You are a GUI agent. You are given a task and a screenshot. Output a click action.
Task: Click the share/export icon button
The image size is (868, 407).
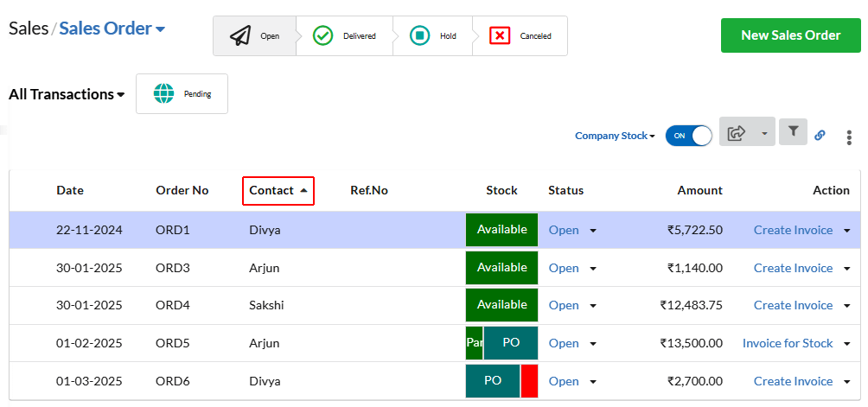click(737, 133)
